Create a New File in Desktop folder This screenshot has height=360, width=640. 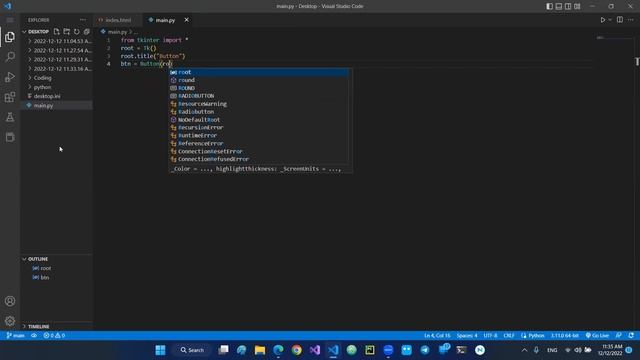tap(56, 31)
